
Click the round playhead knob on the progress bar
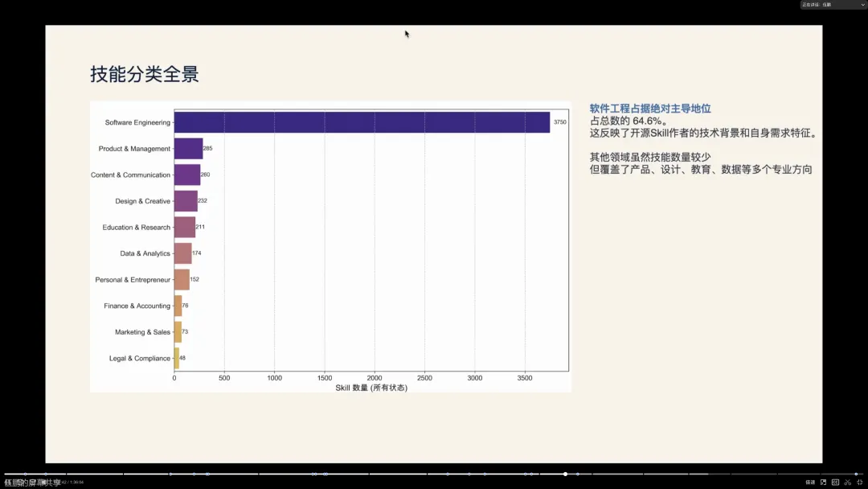click(565, 474)
